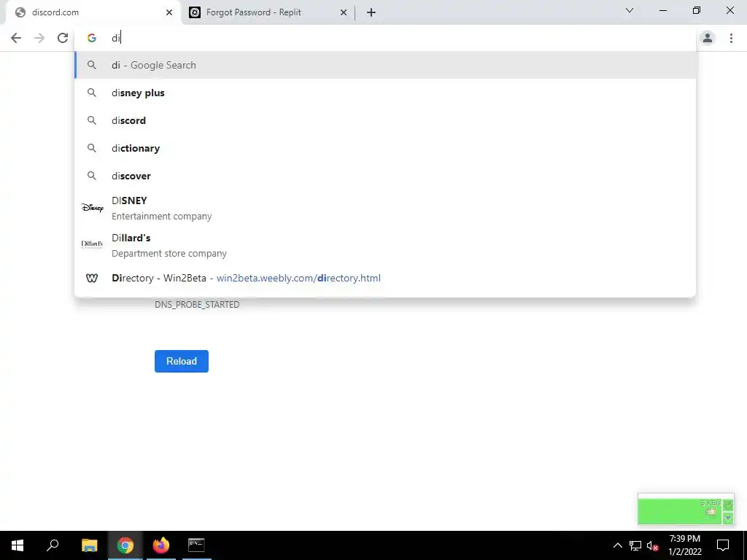Close the discord.com tab
The width and height of the screenshot is (747, 560).
[x=169, y=12]
